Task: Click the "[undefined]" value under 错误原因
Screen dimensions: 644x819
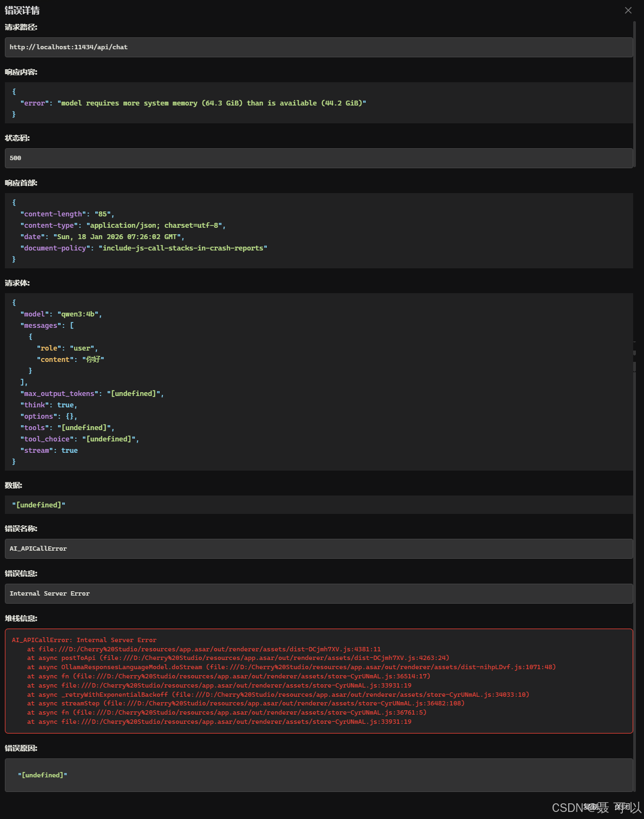Action: coord(43,775)
